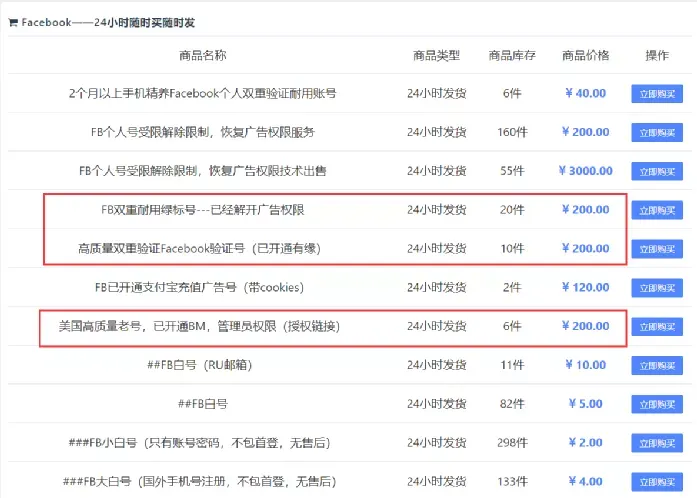The width and height of the screenshot is (697, 498).
Task: Click 立即购买 for the 160件 FB unlock service
Action: point(657,133)
